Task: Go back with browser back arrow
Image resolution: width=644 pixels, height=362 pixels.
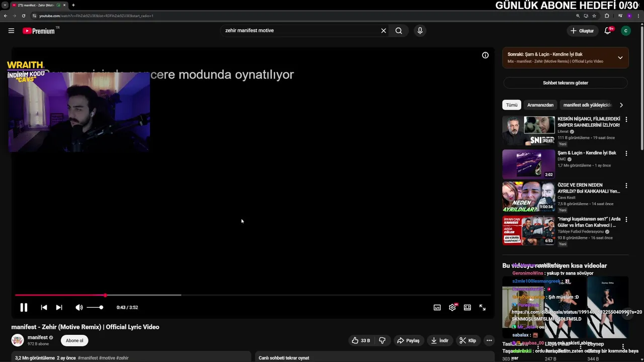Action: point(6,16)
